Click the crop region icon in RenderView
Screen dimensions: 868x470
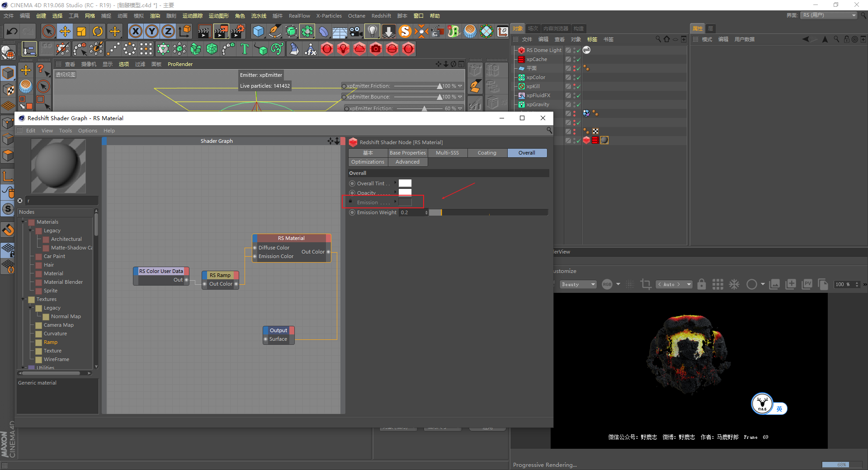pos(646,284)
